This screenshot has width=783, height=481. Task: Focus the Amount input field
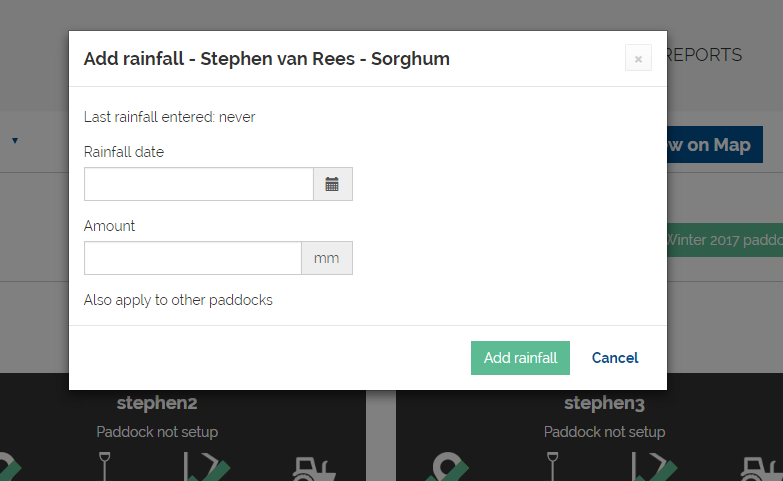pos(192,258)
